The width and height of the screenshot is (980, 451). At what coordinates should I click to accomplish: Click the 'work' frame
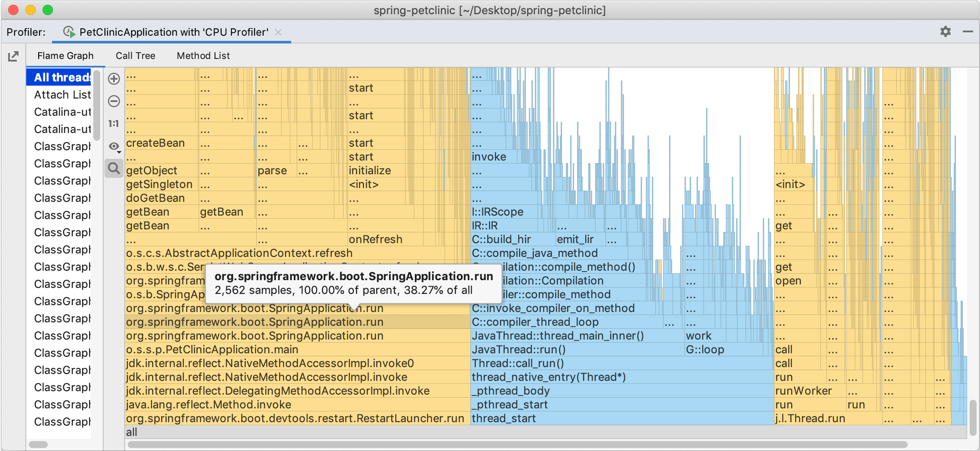[705, 336]
